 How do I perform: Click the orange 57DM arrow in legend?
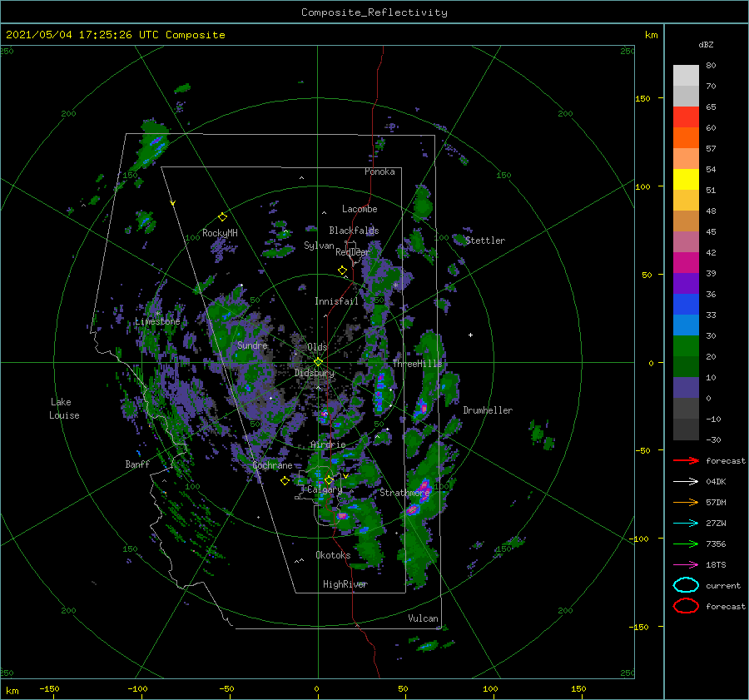point(686,502)
